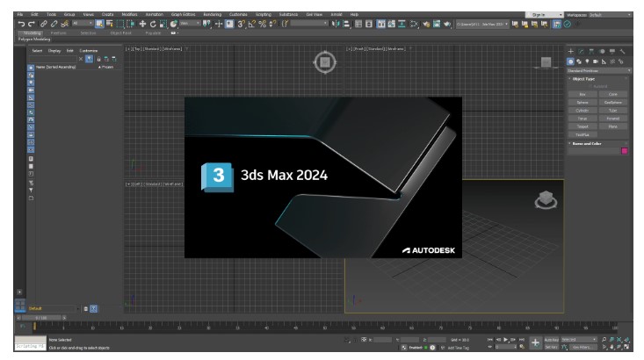
Task: Activate the Select and Place tool
Action: pos(174,25)
